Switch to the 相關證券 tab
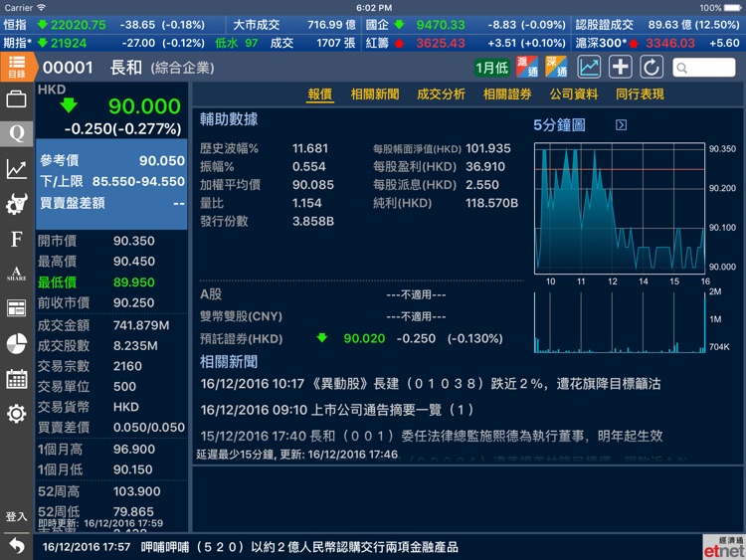Screen dimensions: 746x560 pyautogui.click(x=507, y=94)
